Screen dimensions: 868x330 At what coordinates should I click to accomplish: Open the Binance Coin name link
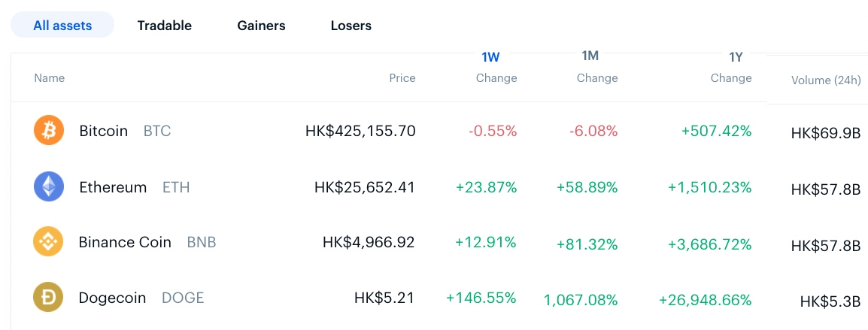[x=125, y=242]
